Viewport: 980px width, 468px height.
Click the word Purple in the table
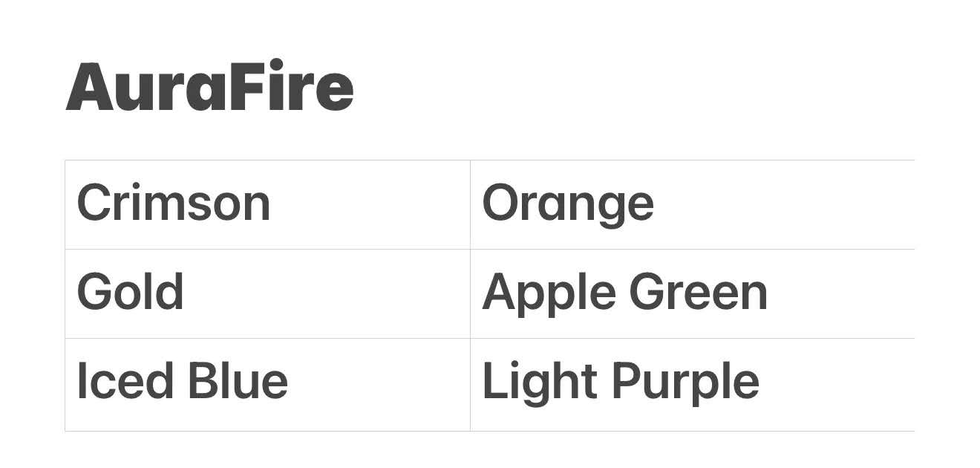[685, 381]
